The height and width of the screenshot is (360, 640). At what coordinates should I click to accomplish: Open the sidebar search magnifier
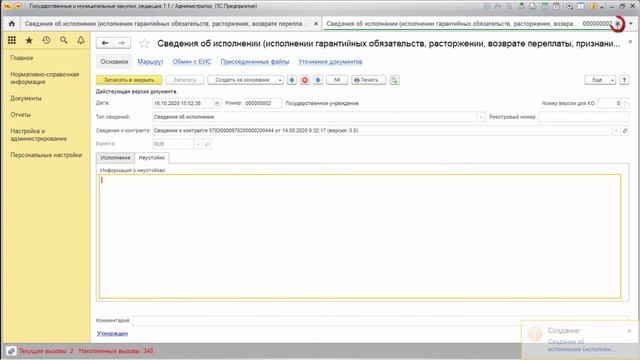click(x=64, y=40)
